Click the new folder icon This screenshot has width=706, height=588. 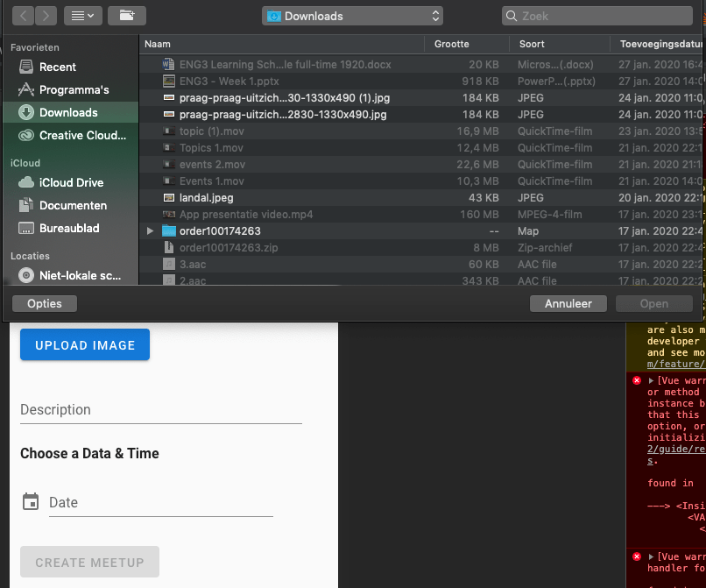tap(127, 16)
